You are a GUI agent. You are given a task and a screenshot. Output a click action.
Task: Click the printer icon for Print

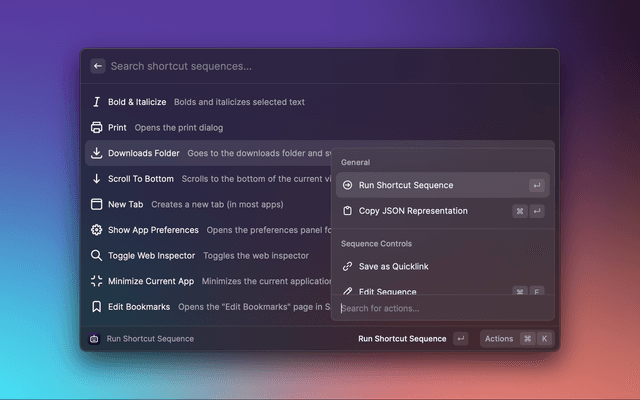[x=96, y=128]
